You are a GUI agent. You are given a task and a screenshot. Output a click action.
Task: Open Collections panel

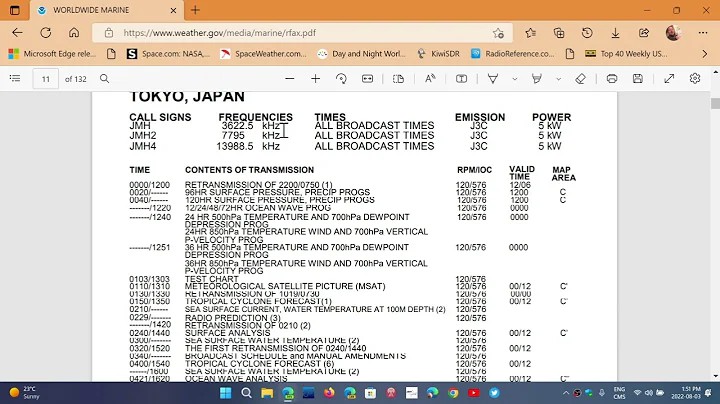pyautogui.click(x=559, y=33)
